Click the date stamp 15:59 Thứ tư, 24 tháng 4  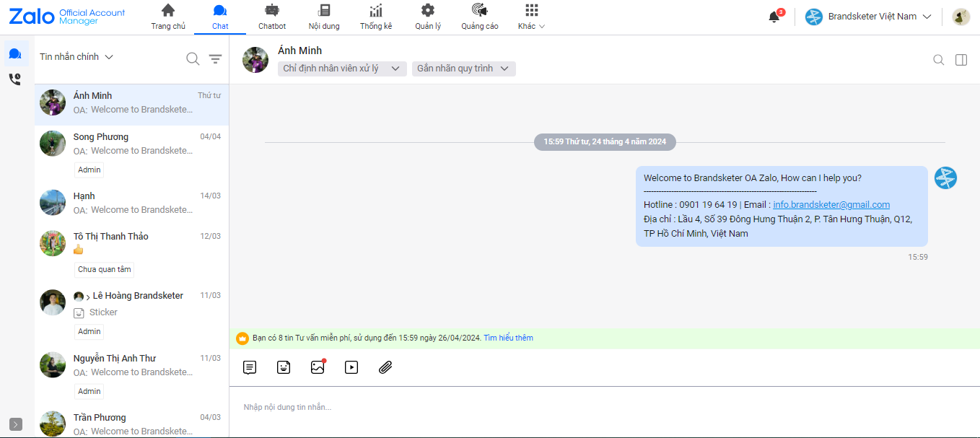(605, 142)
